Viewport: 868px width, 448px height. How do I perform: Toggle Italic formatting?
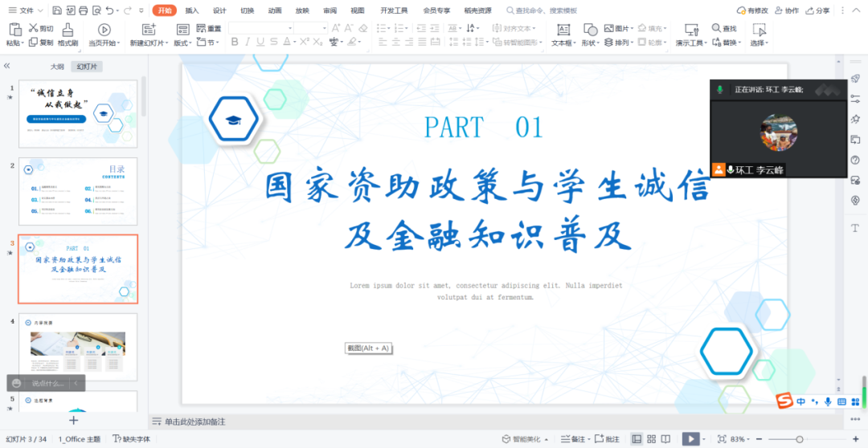pyautogui.click(x=247, y=42)
